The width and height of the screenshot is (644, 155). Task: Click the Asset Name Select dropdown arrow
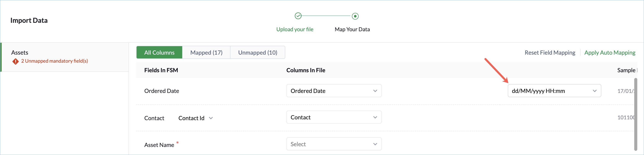click(x=375, y=144)
